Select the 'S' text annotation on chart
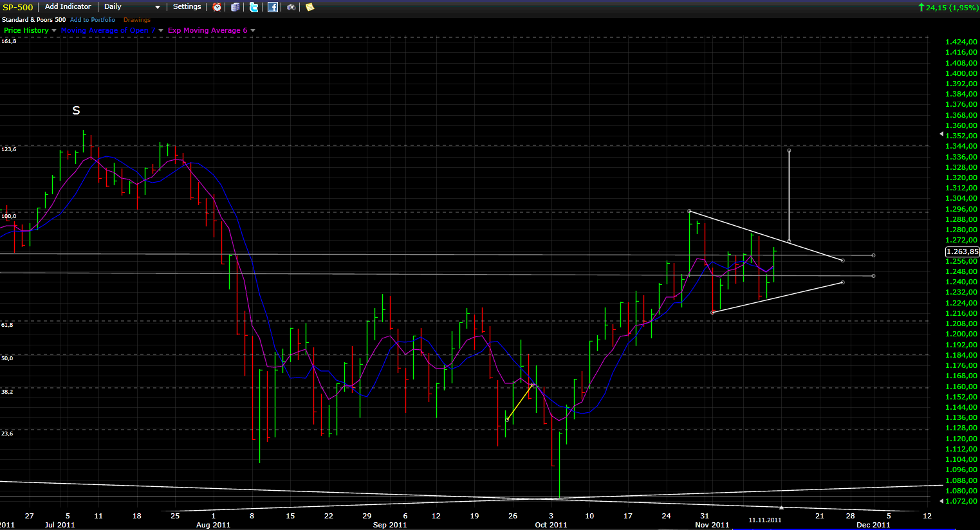980x530 pixels. pos(76,111)
